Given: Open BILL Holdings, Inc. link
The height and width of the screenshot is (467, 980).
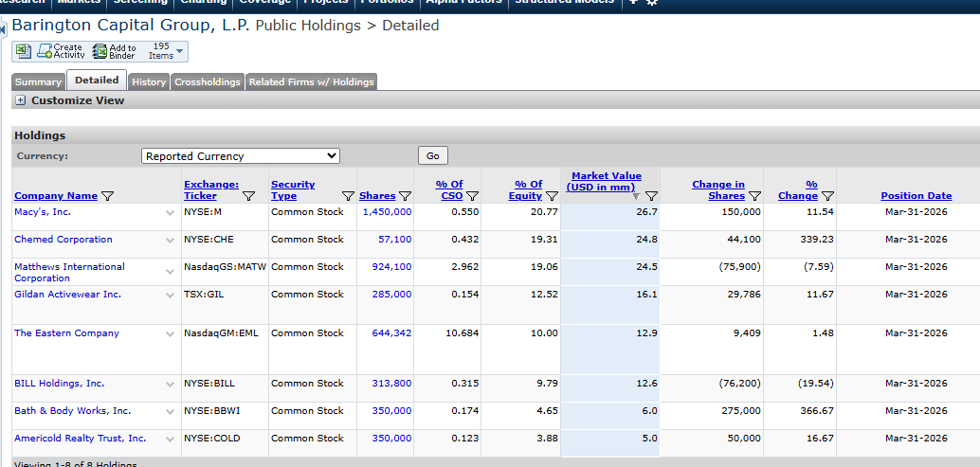Looking at the screenshot, I should pos(60,384).
